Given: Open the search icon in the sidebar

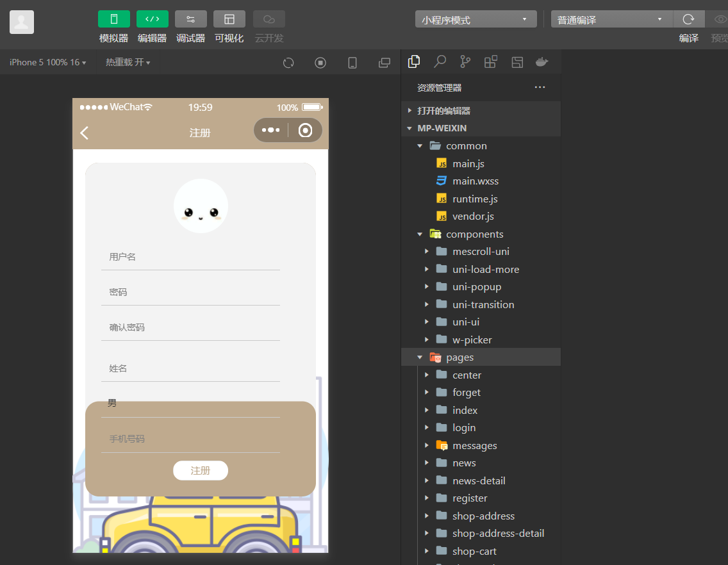Looking at the screenshot, I should point(440,61).
